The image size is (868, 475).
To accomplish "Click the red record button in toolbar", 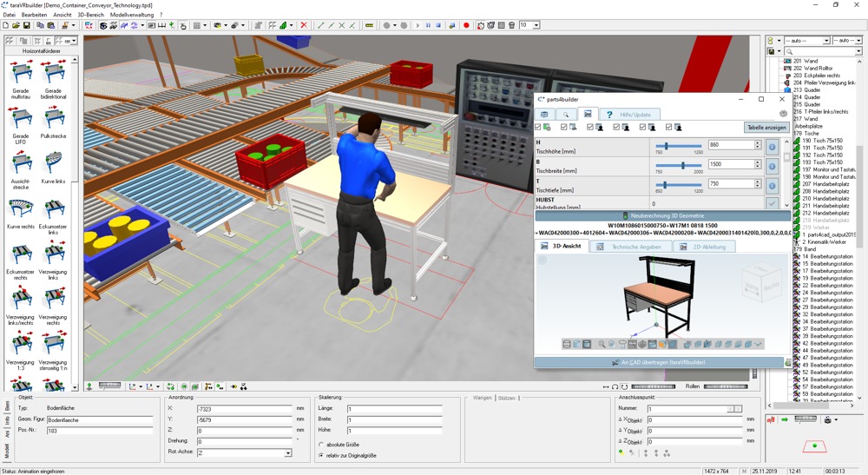I will 466,25.
